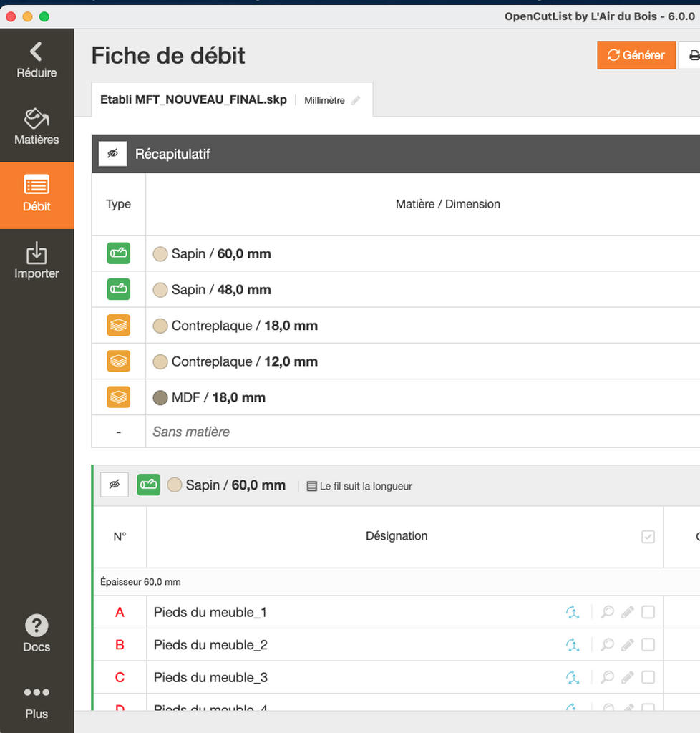Highlight Pieds du meuble_1 with magnifier icon
This screenshot has width=700, height=733.
coord(607,612)
